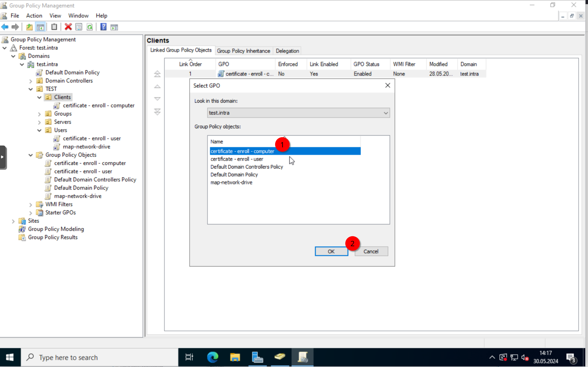
Task: Open the Action menu
Action: click(x=34, y=16)
